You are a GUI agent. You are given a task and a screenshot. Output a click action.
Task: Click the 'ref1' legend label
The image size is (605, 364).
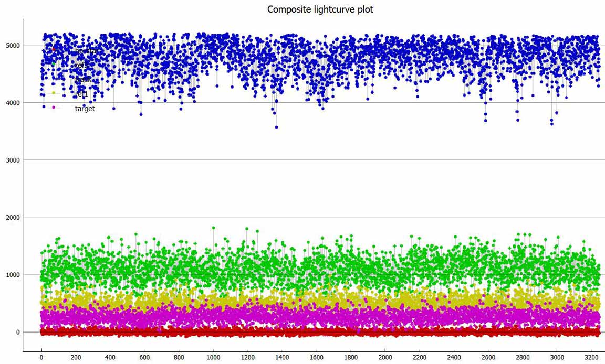[81, 93]
